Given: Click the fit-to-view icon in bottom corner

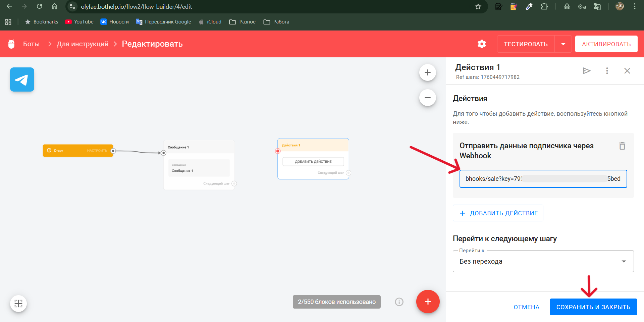Looking at the screenshot, I should [18, 303].
